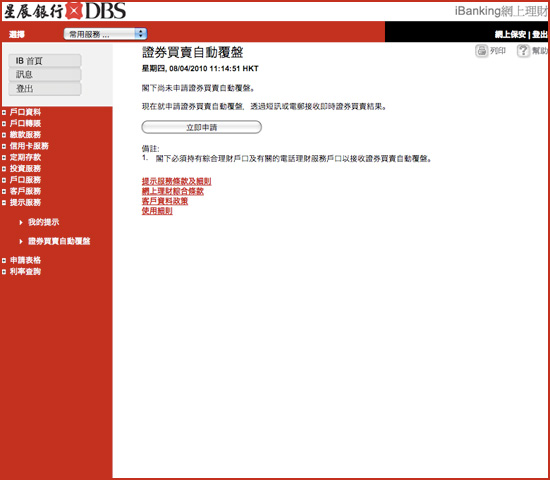Open the 投資服務 menu item

click(x=25, y=168)
